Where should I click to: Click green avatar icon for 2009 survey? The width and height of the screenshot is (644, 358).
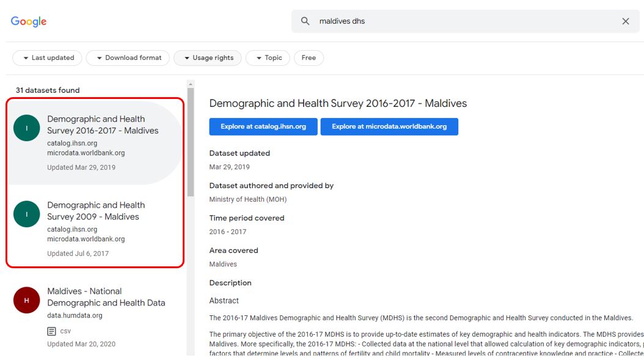27,214
